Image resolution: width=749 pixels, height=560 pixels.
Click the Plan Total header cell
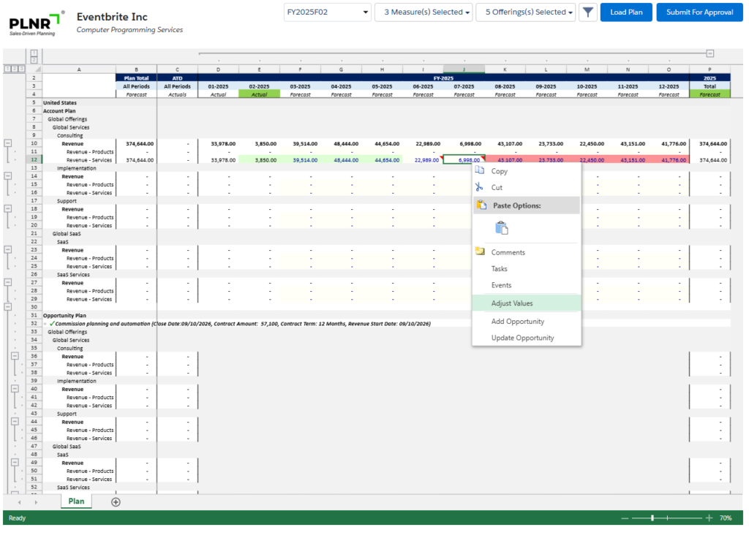pos(136,77)
